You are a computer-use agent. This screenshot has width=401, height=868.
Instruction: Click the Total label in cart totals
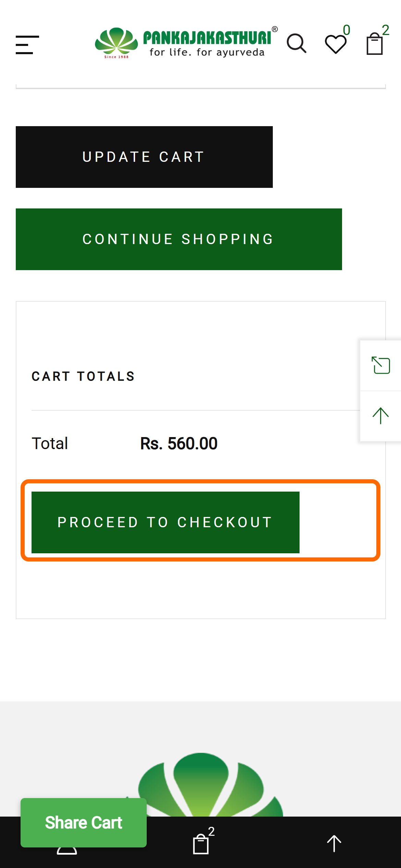[50, 443]
